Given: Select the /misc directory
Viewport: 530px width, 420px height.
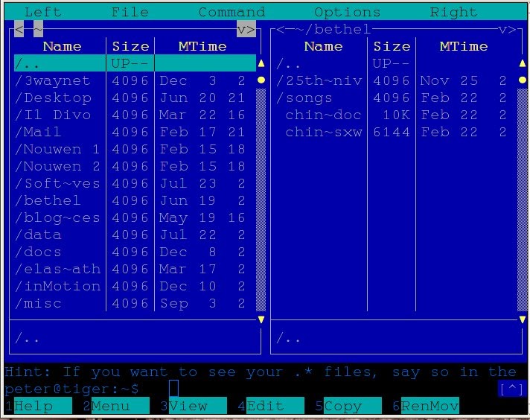Looking at the screenshot, I should 135,303.
